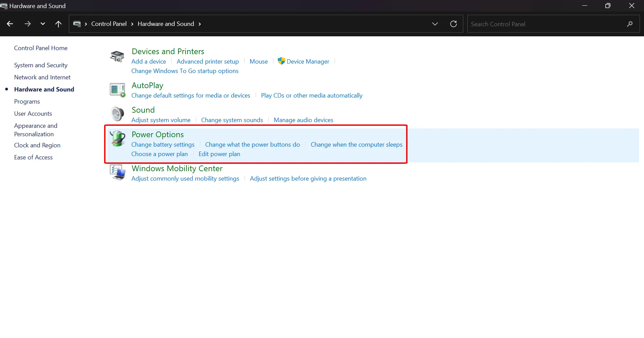
Task: Click Adjust system volume
Action: 161,120
